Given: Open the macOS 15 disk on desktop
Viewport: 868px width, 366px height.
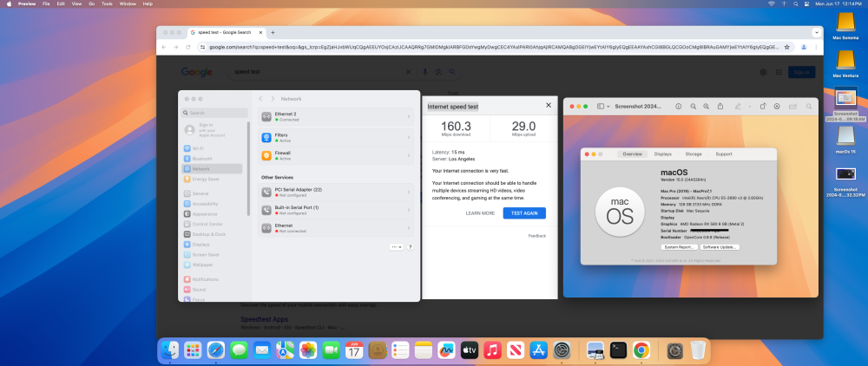Looking at the screenshot, I should tap(845, 139).
